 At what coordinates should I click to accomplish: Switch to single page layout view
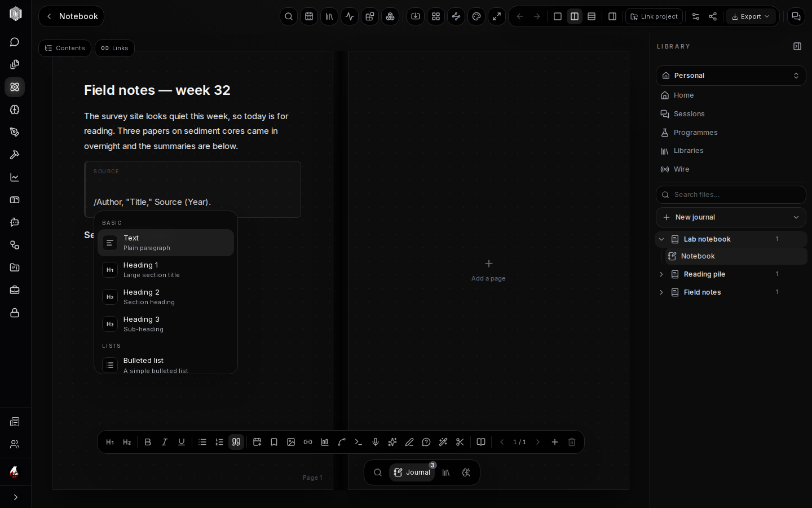point(558,16)
